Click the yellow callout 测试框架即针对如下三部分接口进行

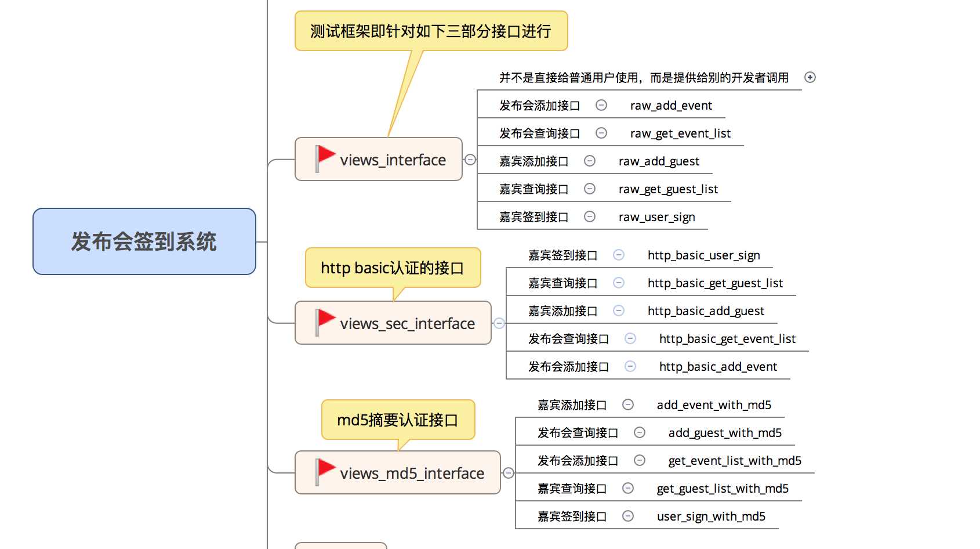click(x=431, y=31)
